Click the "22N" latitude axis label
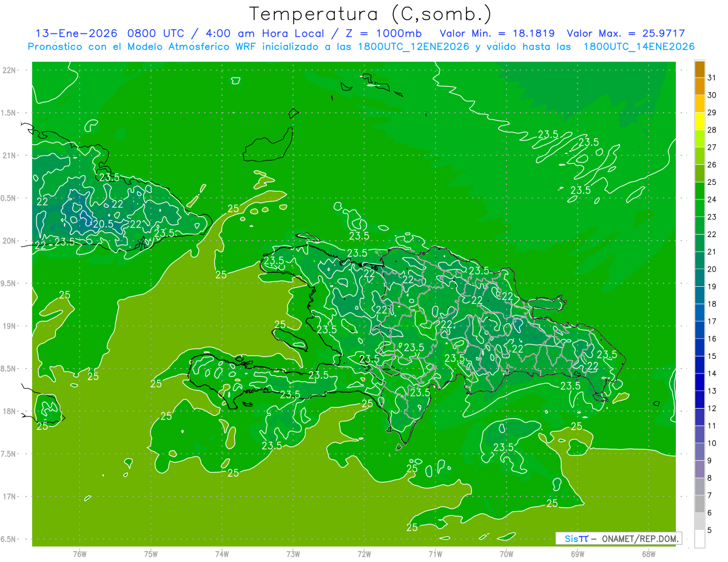The width and height of the screenshot is (728, 562). [9, 70]
